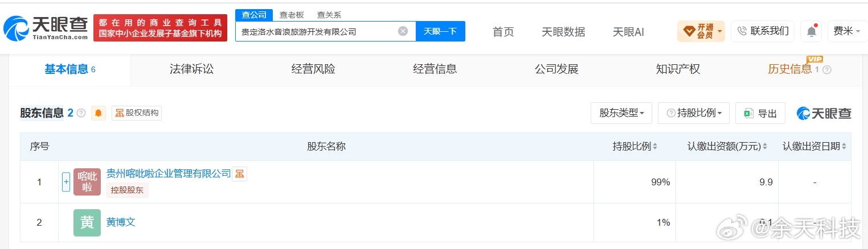This screenshot has height=249, width=868.
Task: Open the 黄博文 shareholder link
Action: pos(121,222)
